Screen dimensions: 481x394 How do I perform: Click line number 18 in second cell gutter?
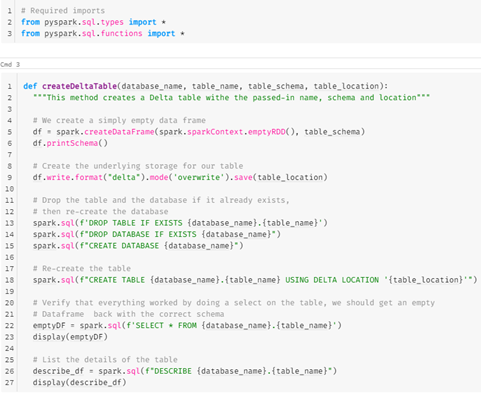coord(9,280)
